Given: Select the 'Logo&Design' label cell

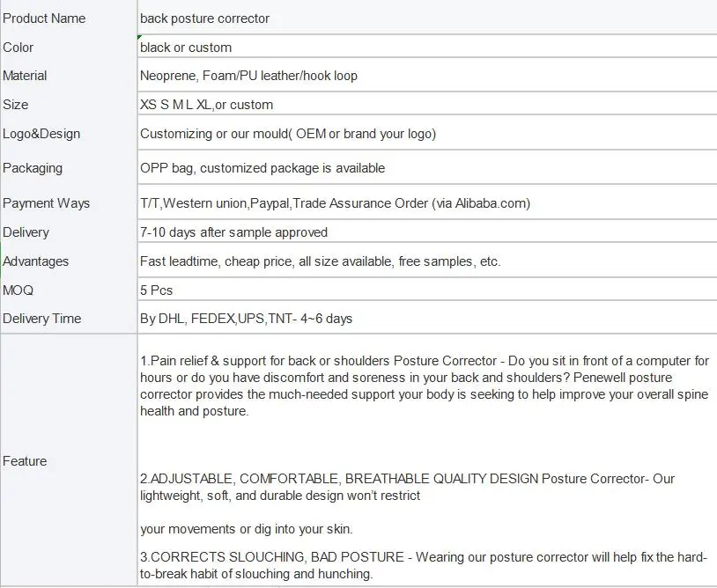Looking at the screenshot, I should point(41,134).
